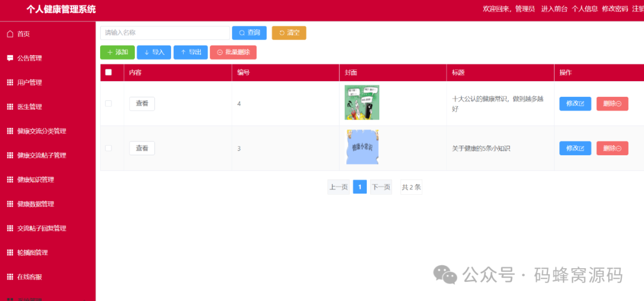This screenshot has width=644, height=301.
Task: Click the grid icon beside 轮播图管理
Action: tap(10, 253)
